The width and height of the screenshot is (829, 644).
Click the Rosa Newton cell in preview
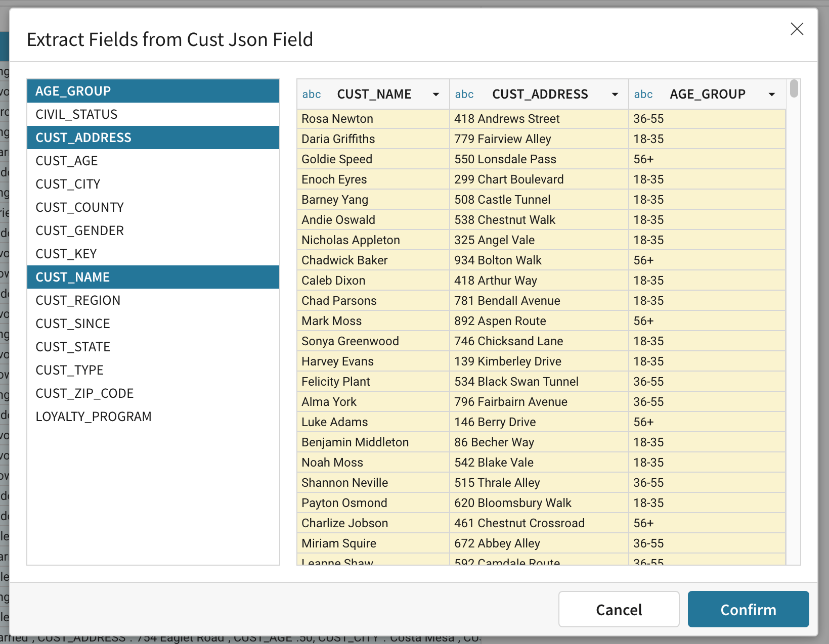[373, 119]
